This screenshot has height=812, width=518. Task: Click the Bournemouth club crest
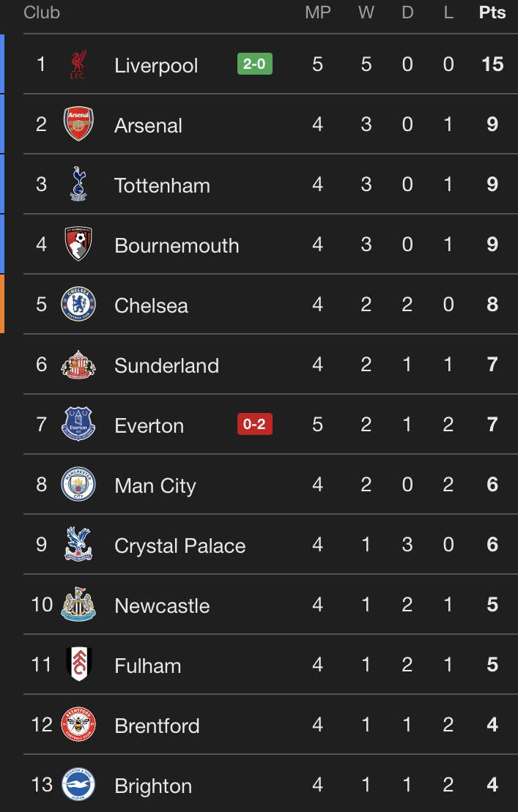pos(78,245)
